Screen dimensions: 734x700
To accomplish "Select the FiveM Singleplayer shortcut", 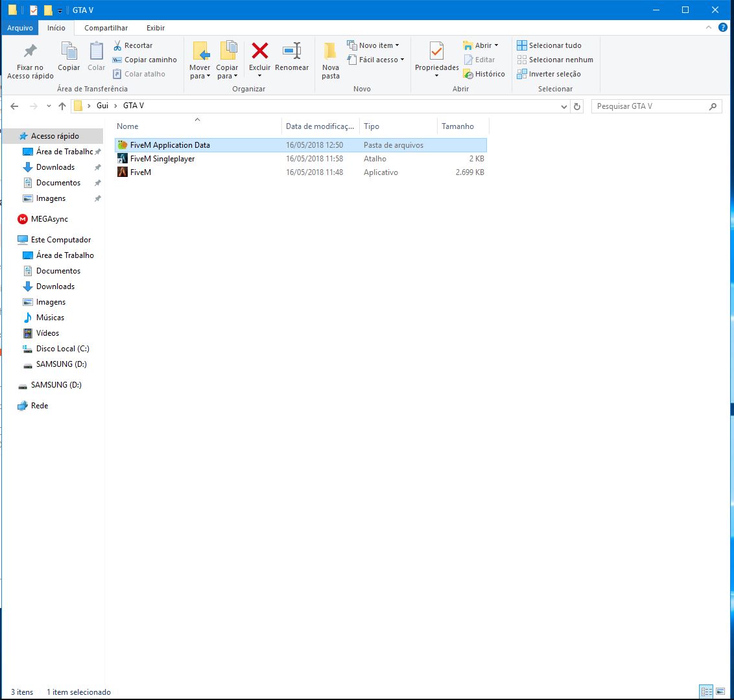I will 300,159.
